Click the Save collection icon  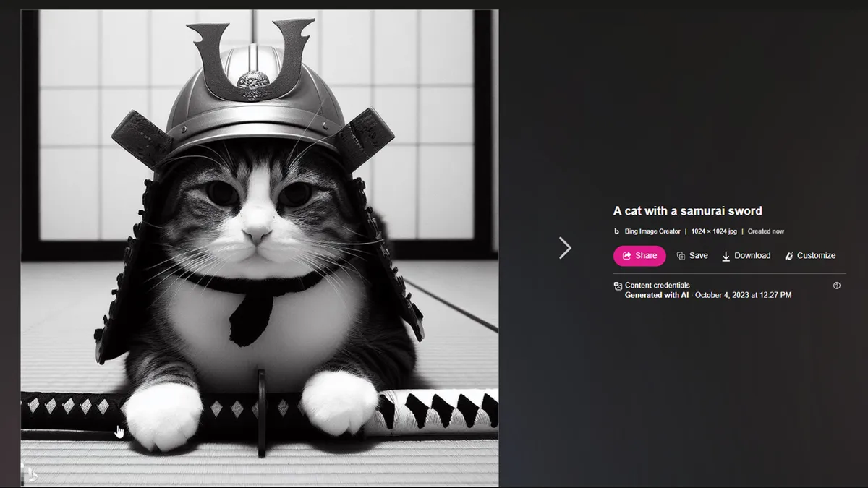tap(681, 256)
